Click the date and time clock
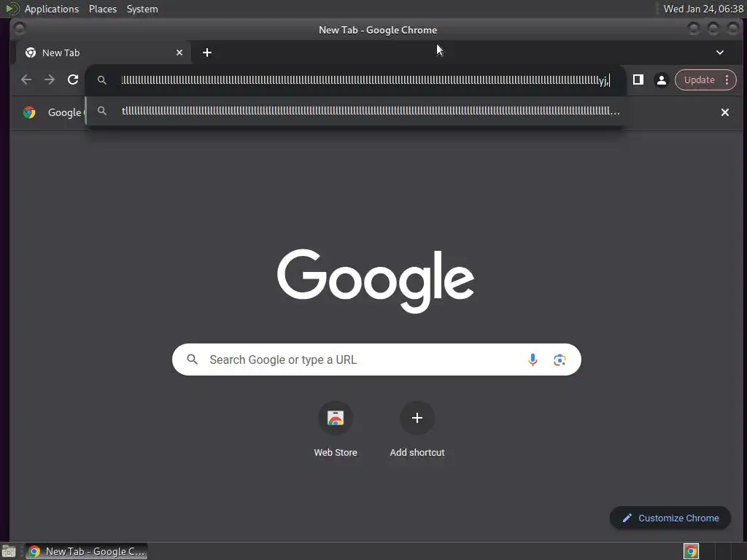The width and height of the screenshot is (747, 560). (703, 9)
